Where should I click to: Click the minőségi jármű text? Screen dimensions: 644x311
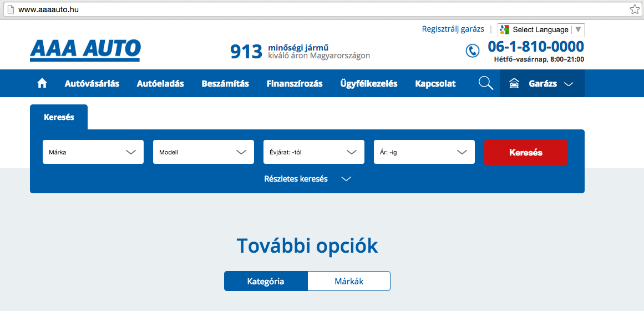pyautogui.click(x=298, y=48)
